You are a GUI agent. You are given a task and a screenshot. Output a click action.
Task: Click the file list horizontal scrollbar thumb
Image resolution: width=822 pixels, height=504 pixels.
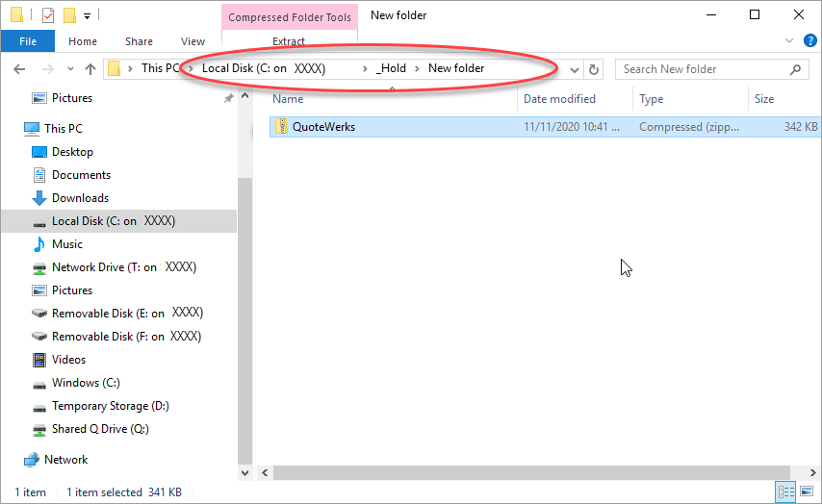(531, 472)
